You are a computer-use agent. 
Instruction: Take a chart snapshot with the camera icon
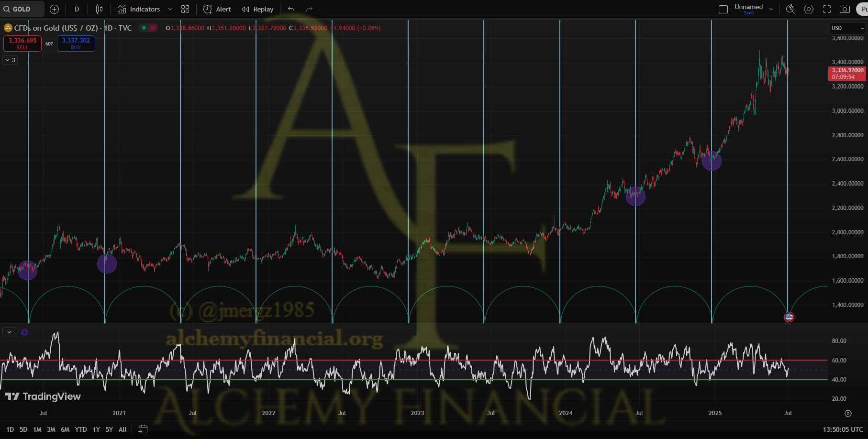845,9
